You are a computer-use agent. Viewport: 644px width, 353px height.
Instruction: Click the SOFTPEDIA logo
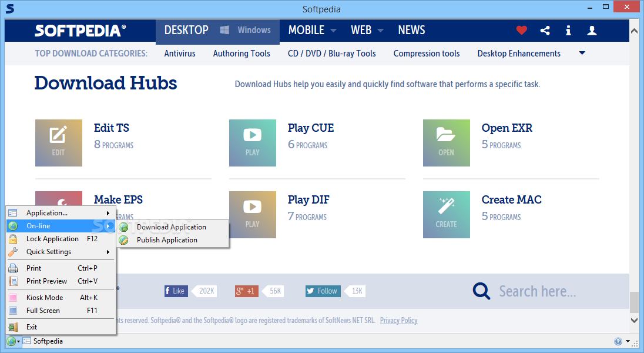point(80,31)
